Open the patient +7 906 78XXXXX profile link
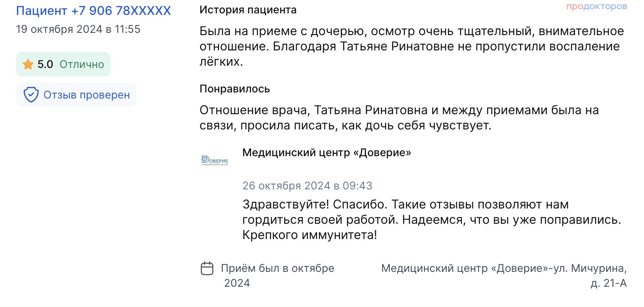Viewport: 644px width, 307px height. point(93,11)
